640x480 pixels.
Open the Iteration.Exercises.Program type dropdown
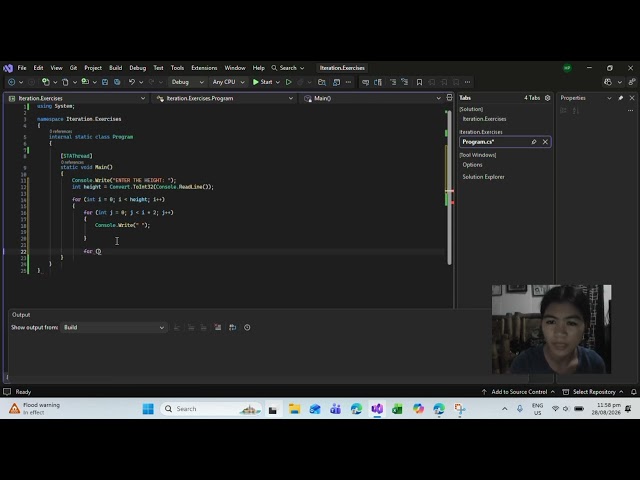224,98
